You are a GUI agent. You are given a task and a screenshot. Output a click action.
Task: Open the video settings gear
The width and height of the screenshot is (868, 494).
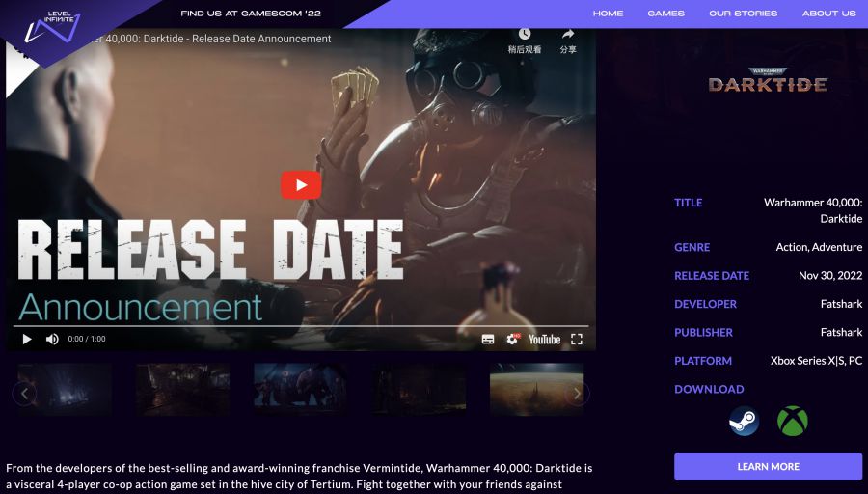[x=513, y=339]
